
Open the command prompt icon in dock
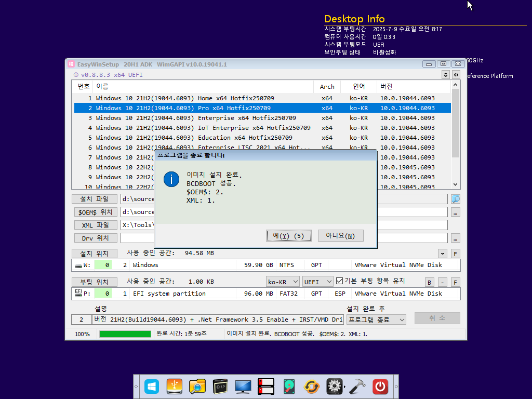(x=220, y=387)
